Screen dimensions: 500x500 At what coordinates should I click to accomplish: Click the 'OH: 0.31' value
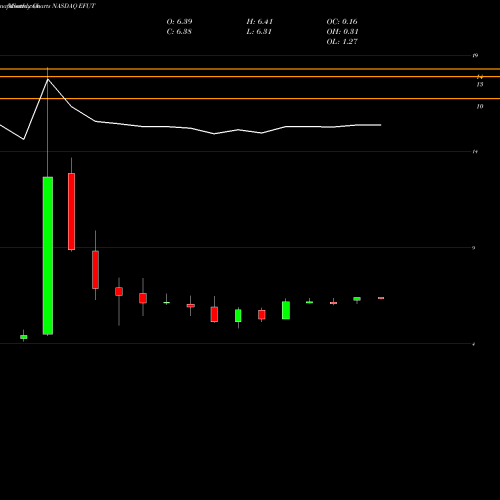point(342,31)
